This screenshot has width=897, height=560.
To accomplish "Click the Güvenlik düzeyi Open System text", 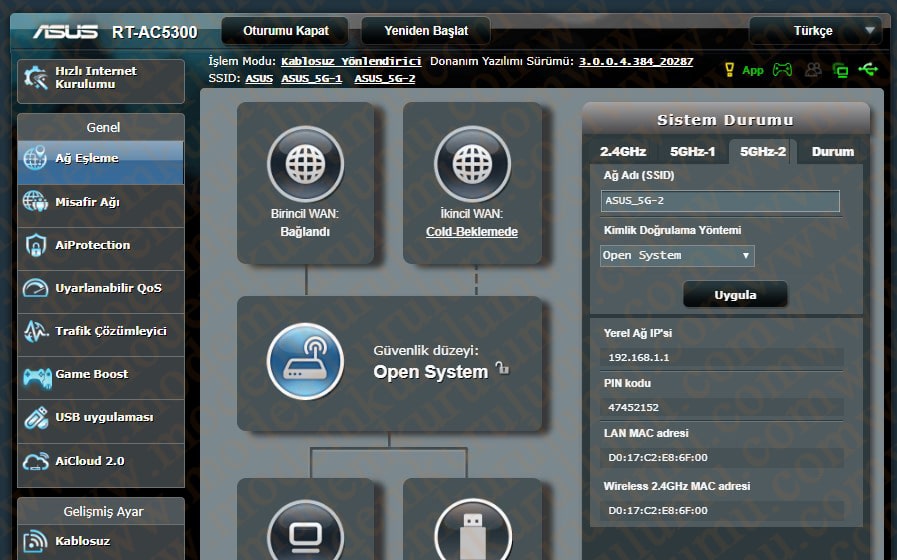I will tap(430, 372).
